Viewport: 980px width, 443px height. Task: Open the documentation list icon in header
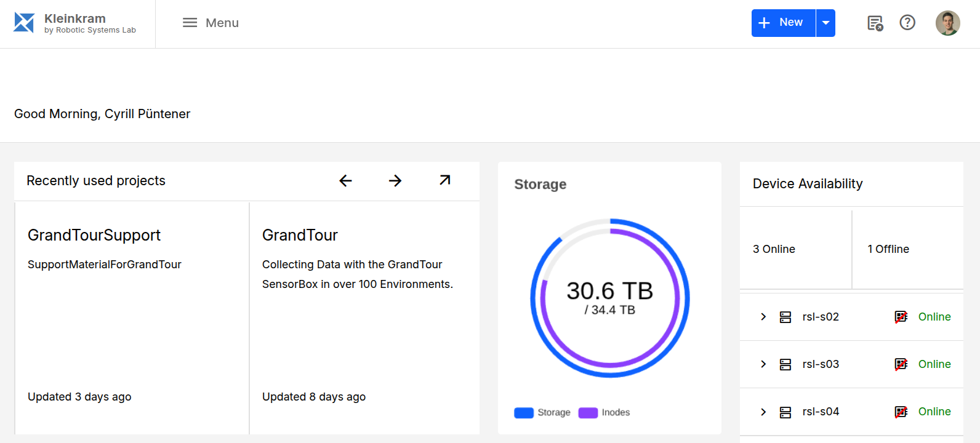[875, 23]
